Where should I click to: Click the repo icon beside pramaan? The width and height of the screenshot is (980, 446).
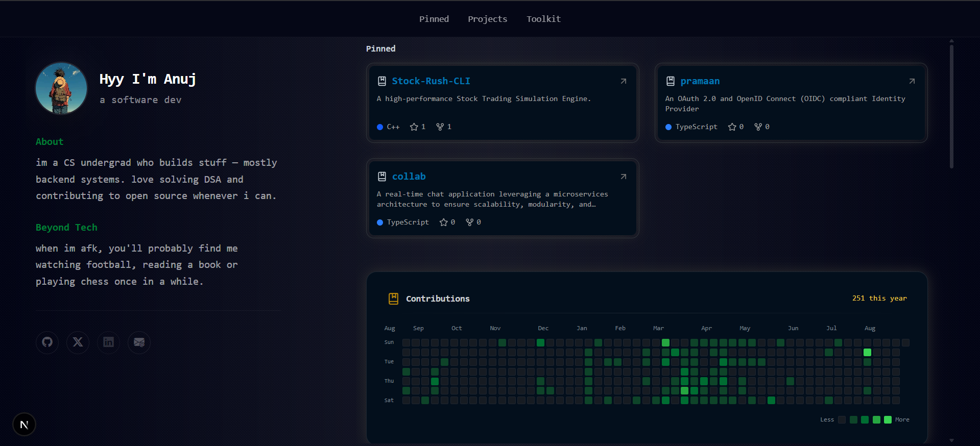[671, 81]
